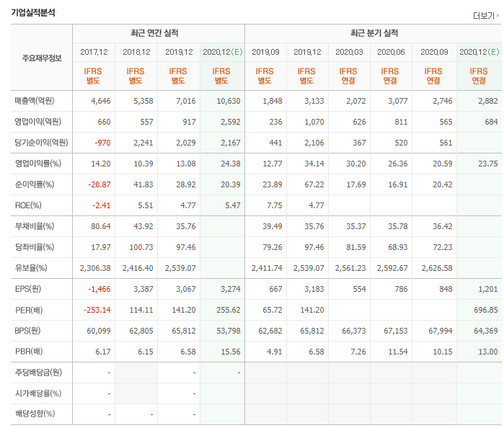
Task: Click the 67.22 net margin value
Action: (x=314, y=184)
